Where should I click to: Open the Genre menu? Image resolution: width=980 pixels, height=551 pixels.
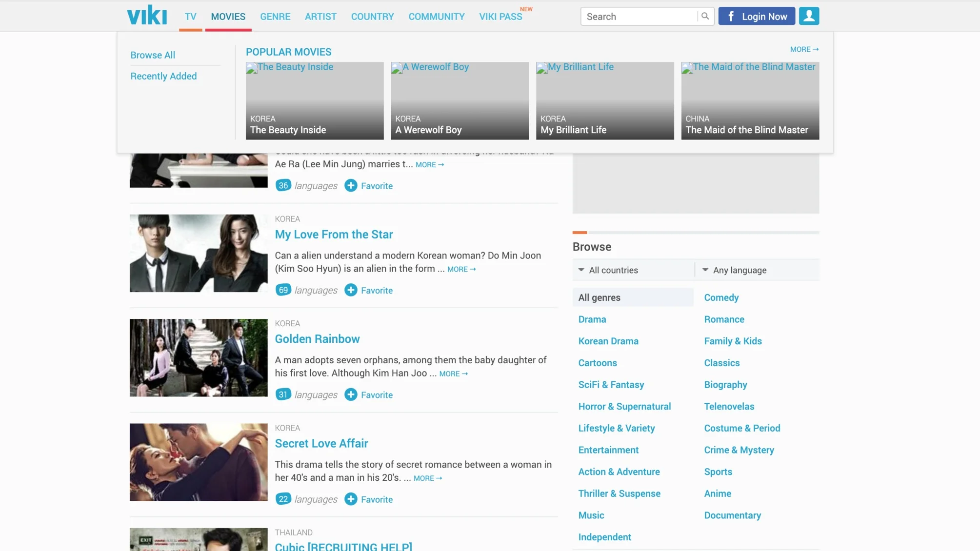coord(275,17)
